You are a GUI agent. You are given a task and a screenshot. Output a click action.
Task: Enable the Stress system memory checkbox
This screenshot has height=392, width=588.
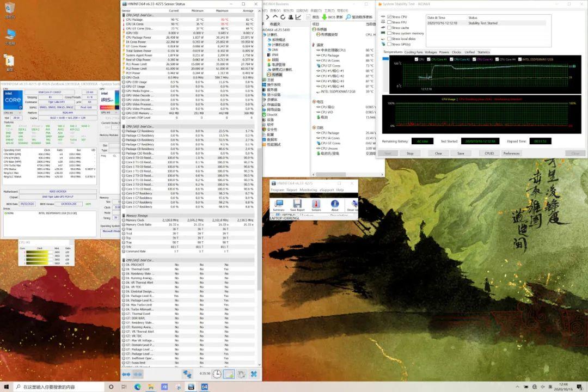point(389,33)
